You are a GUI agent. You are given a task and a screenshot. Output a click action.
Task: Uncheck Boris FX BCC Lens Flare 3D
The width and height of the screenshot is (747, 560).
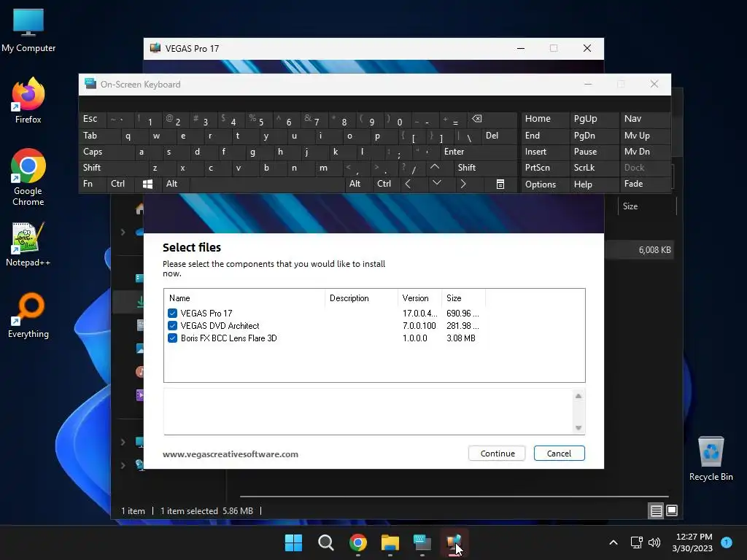click(172, 338)
